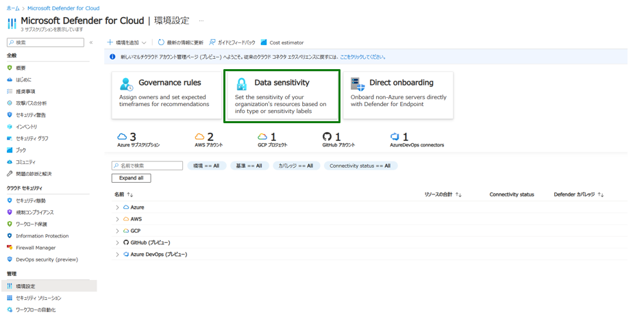Click the ホーム breadcrumb link
Screen dimensions: 644x321
click(13, 8)
